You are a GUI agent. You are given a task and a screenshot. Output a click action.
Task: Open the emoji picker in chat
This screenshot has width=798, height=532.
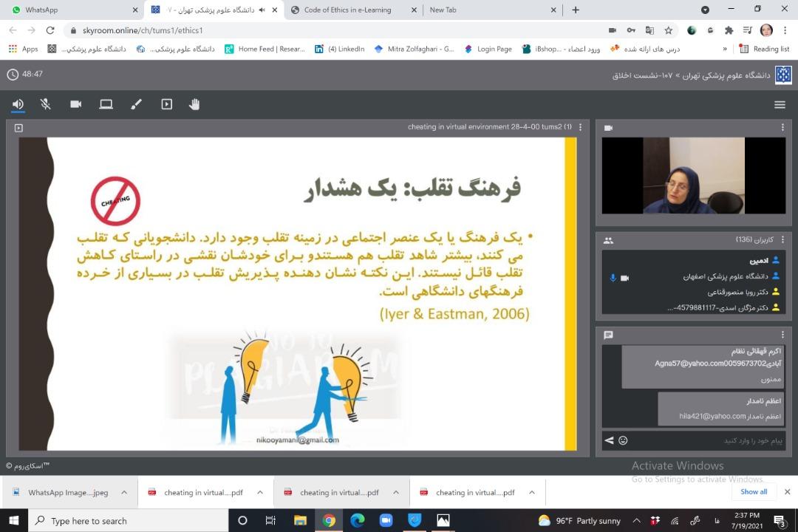click(623, 440)
